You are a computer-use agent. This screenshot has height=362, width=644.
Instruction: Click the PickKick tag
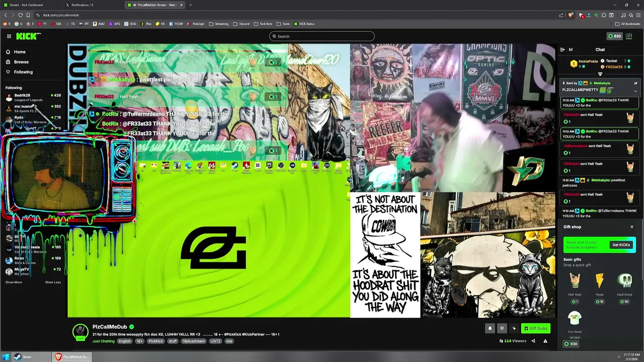point(155,341)
